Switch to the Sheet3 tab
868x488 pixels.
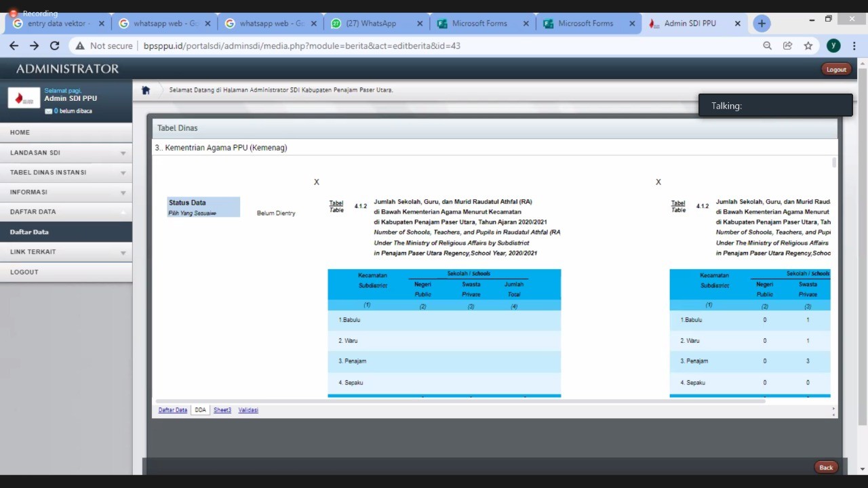click(x=222, y=410)
